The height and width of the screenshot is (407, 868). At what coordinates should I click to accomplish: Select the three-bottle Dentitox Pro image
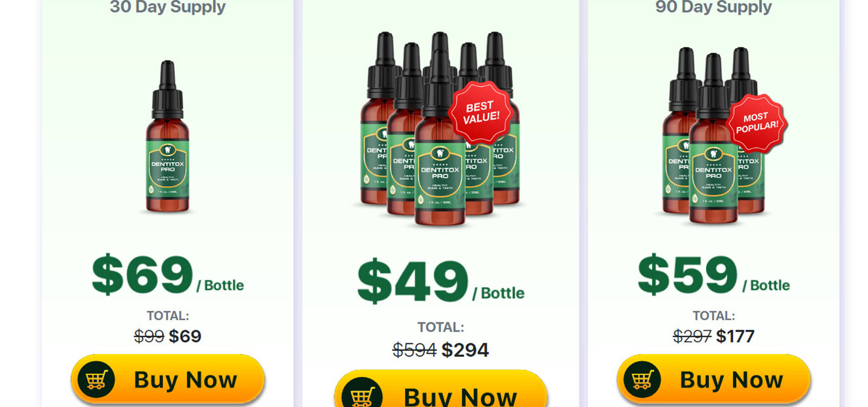click(x=714, y=135)
